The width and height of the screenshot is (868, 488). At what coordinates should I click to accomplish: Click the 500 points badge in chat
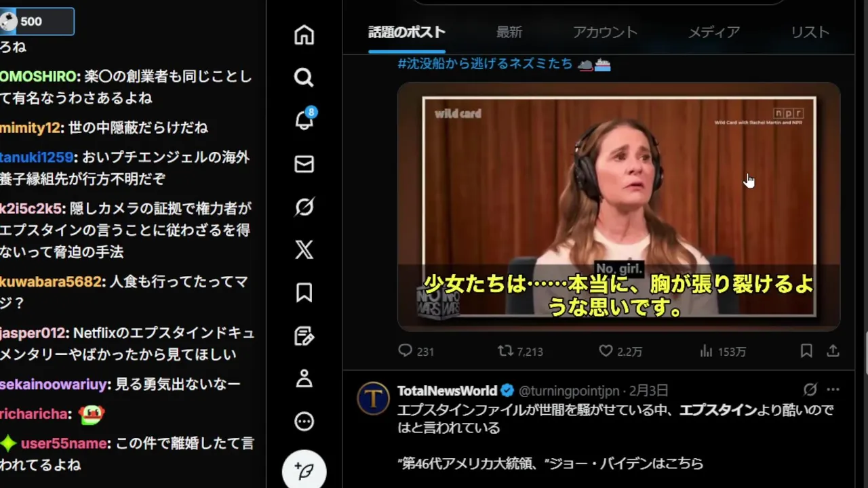coord(37,22)
